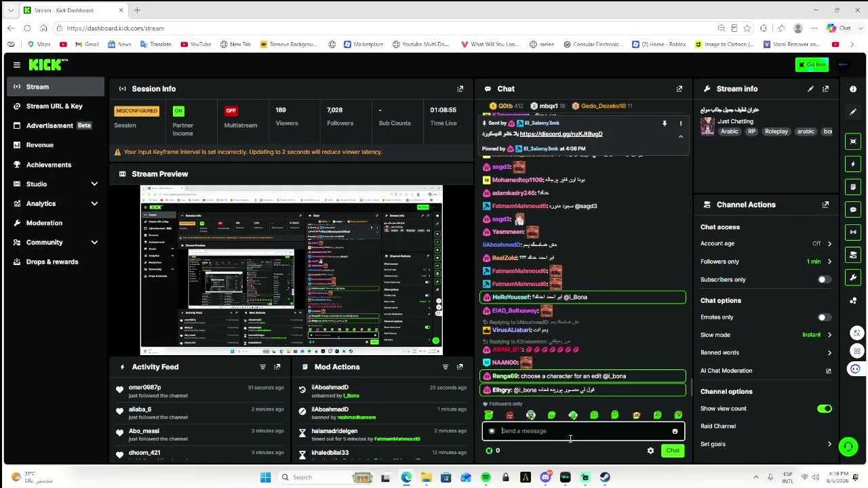
Task: Open Revenue in the sidebar
Action: [56, 145]
